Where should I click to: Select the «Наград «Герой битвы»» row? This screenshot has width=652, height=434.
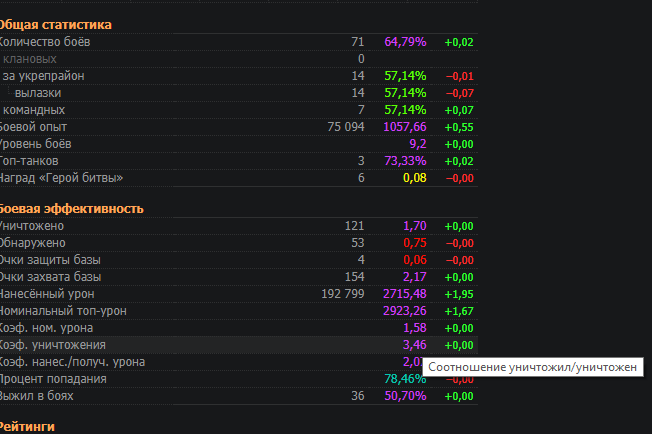[x=62, y=178]
